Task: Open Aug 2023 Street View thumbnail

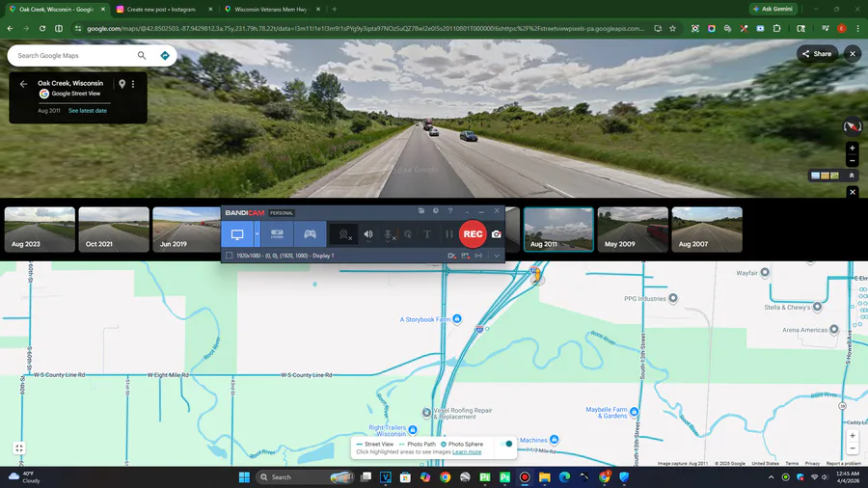Action: point(40,230)
